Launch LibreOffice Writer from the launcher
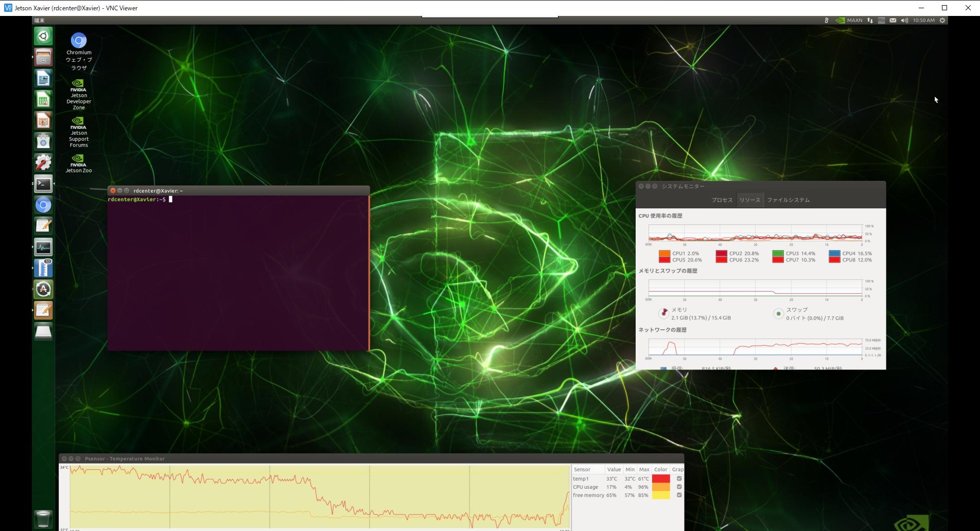Screen dimensions: 980x531 [x=43, y=78]
